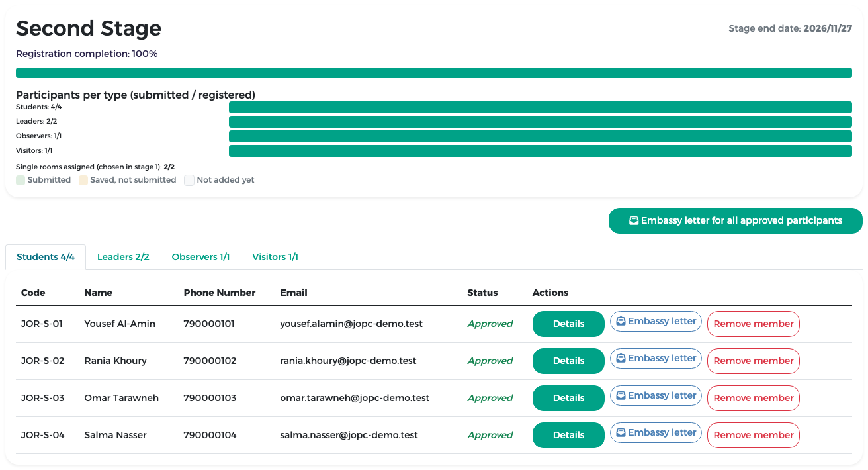868x470 pixels.
Task: Click the embassy letter icon for Omar Tarawneh
Action: pos(621,395)
